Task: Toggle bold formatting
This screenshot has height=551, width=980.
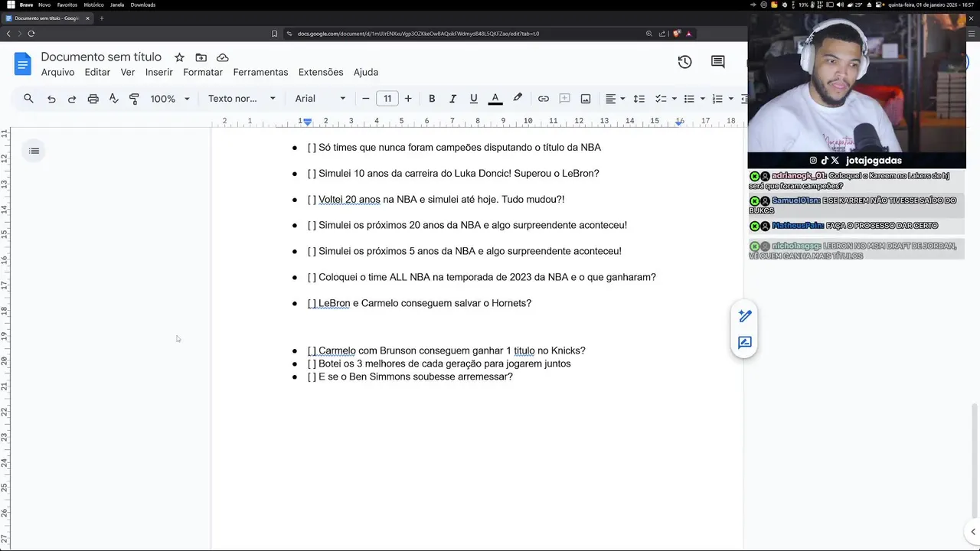Action: 432,99
